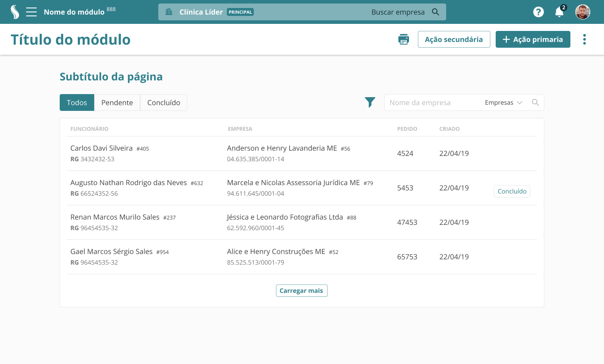Click the Carregar mais button
Viewport: 604px width, 364px height.
coord(302,291)
